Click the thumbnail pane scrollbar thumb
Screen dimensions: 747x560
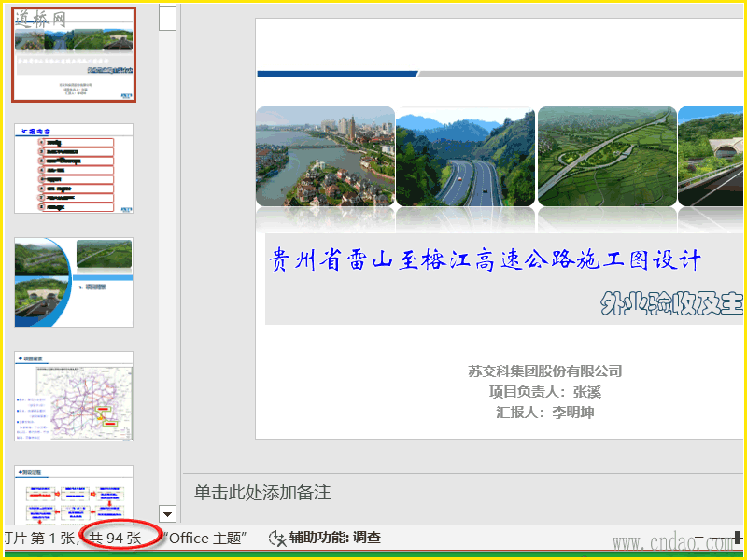click(168, 18)
